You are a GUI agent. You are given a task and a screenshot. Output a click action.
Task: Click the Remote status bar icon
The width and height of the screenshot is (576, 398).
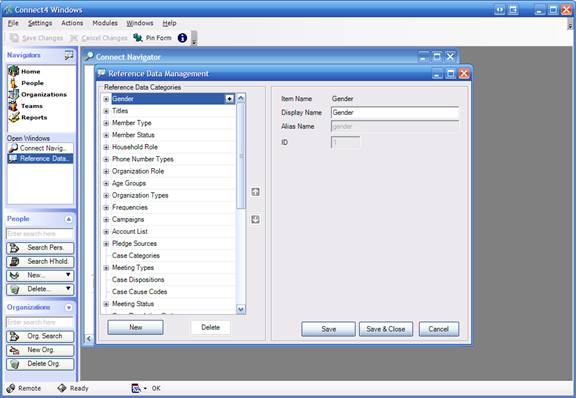click(x=11, y=388)
